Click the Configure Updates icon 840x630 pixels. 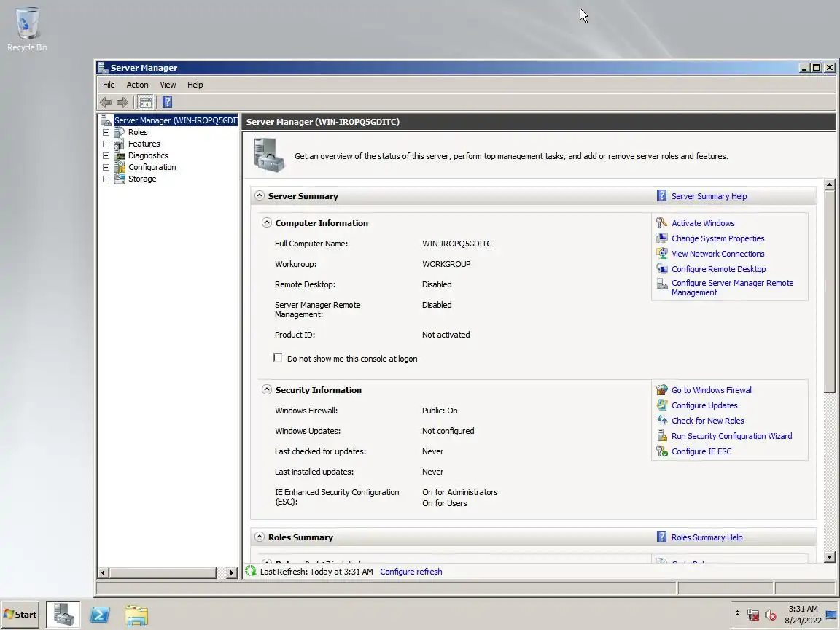(662, 405)
